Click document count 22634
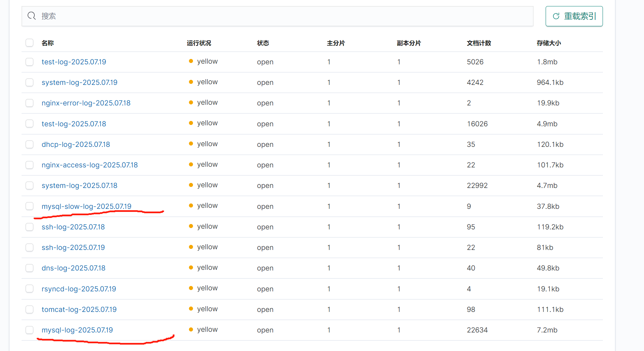The height and width of the screenshot is (351, 644). 477,330
